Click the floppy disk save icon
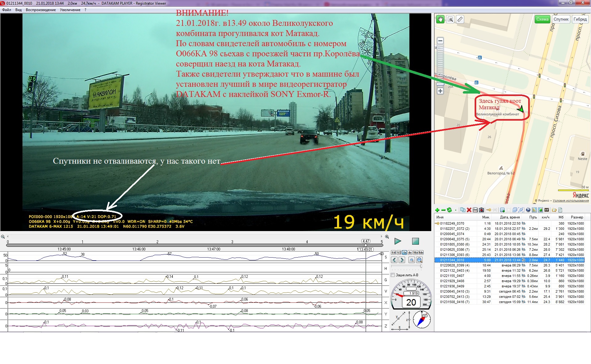This screenshot has width=591, height=364. 475,210
